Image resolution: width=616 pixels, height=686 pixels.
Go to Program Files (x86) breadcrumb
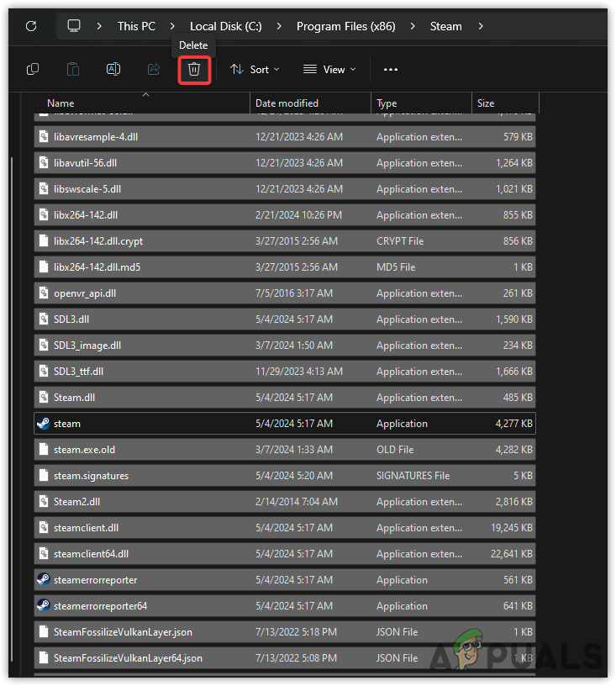click(x=345, y=26)
